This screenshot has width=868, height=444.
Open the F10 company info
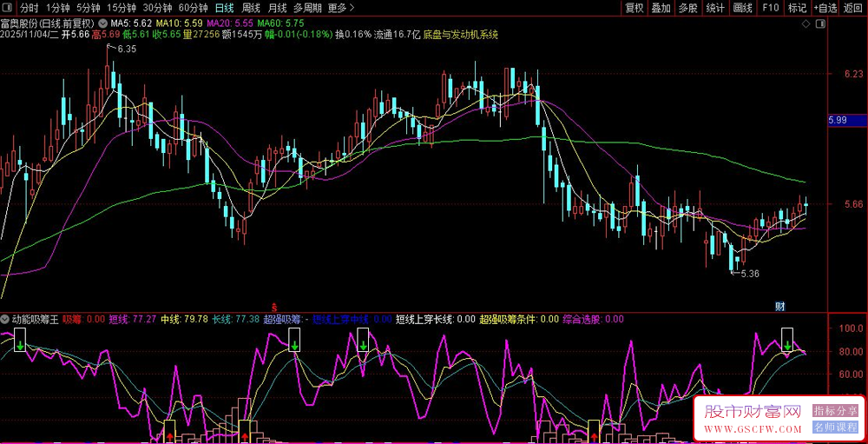coord(770,8)
